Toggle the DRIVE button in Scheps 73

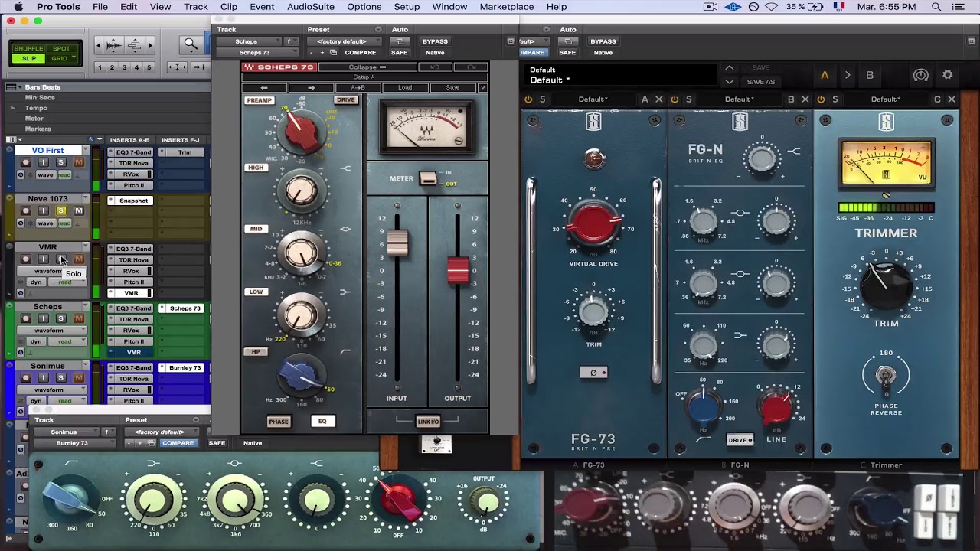pyautogui.click(x=345, y=100)
